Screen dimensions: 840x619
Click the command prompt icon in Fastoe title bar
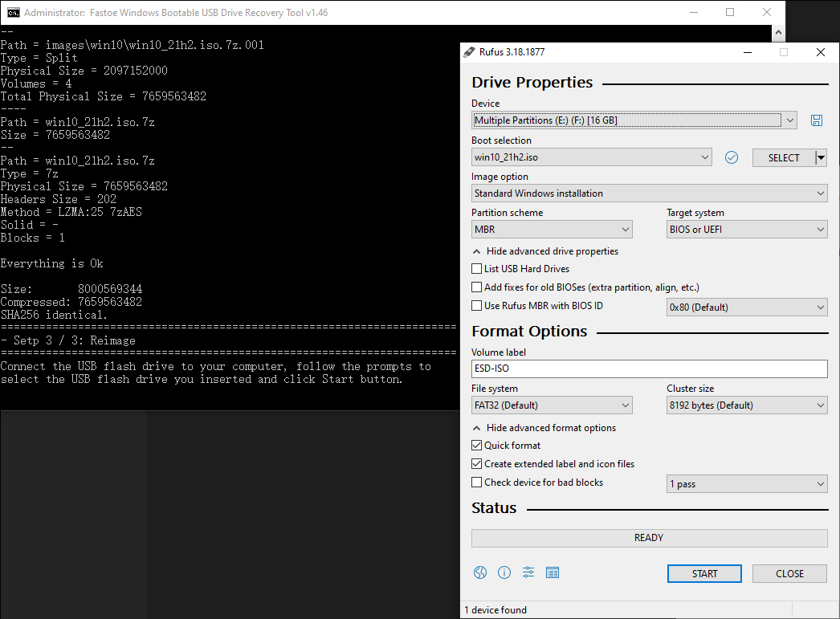pyautogui.click(x=14, y=12)
